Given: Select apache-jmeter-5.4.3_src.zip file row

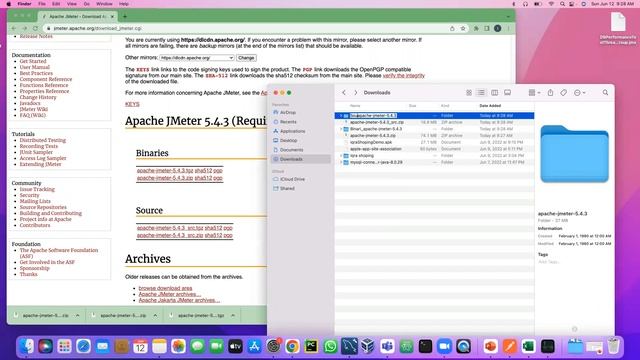Looking at the screenshot, I should point(434,122).
